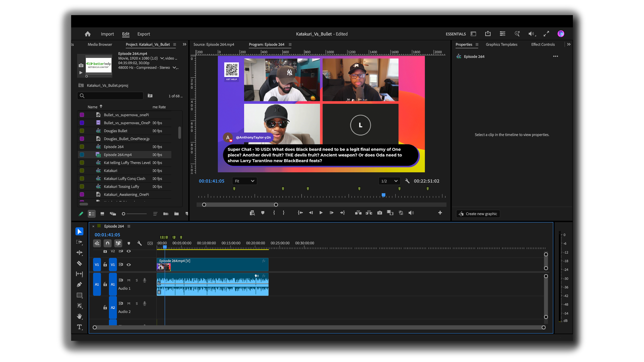
Task: Click Create new graphic button
Action: click(x=478, y=214)
